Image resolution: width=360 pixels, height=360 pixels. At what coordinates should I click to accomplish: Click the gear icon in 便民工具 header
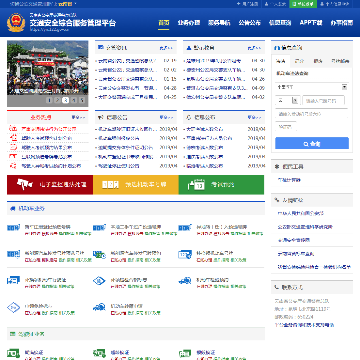point(277,166)
